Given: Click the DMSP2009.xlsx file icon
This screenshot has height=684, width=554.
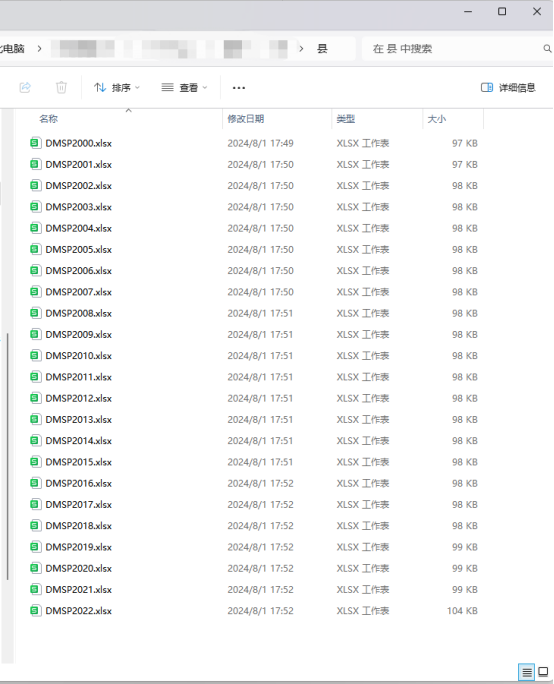Looking at the screenshot, I should coord(36,335).
